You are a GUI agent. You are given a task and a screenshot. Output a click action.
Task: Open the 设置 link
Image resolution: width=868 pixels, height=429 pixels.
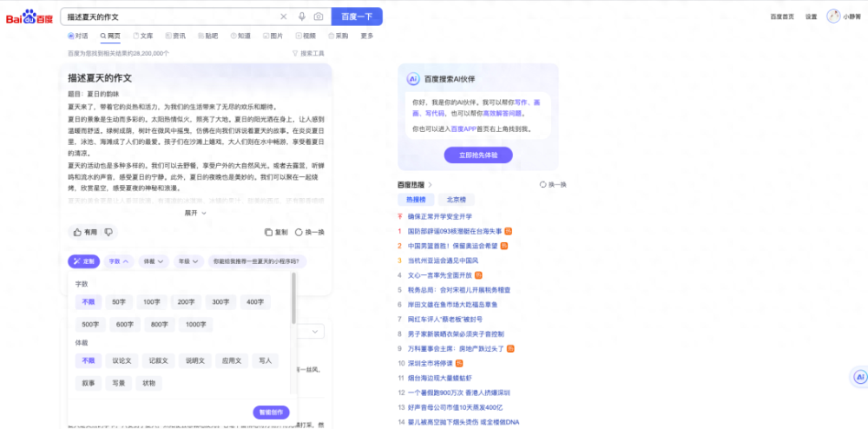[x=811, y=16]
